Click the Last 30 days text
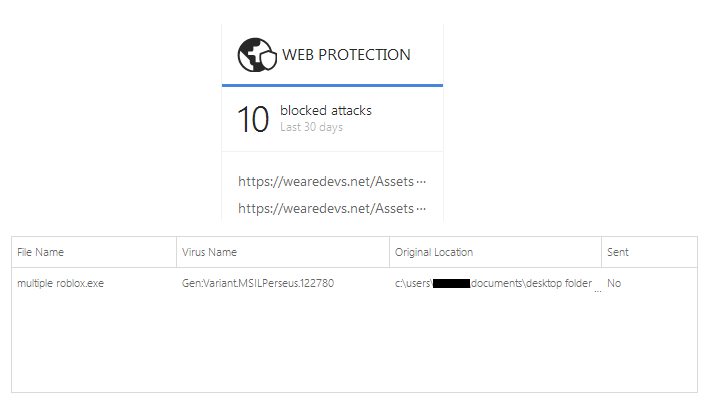Image resolution: width=716 pixels, height=420 pixels. point(311,127)
